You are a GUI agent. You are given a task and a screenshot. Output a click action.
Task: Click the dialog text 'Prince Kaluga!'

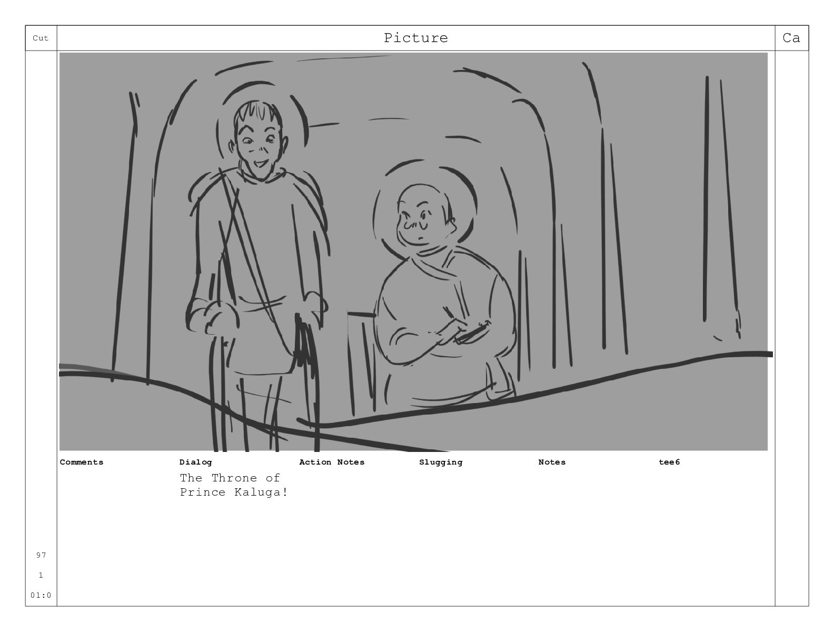[234, 492]
